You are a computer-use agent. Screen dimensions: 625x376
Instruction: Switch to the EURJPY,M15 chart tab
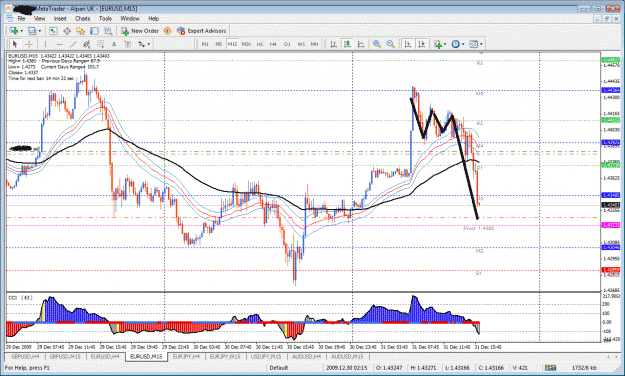click(x=225, y=356)
